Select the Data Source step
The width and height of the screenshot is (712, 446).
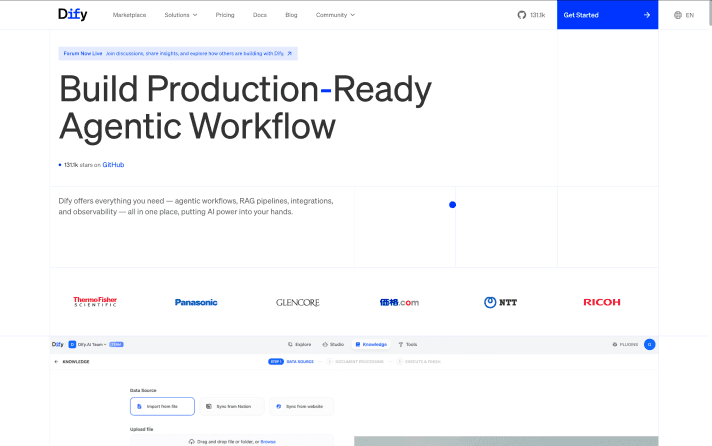(x=300, y=362)
